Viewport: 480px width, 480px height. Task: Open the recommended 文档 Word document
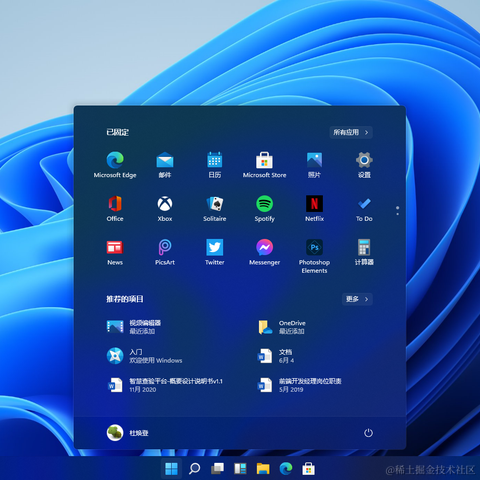[276, 356]
